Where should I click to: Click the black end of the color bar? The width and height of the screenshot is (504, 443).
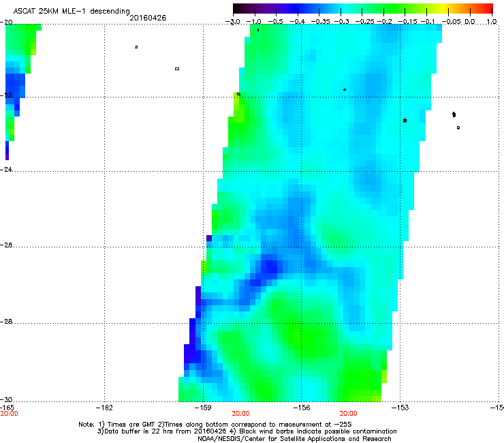(x=237, y=8)
